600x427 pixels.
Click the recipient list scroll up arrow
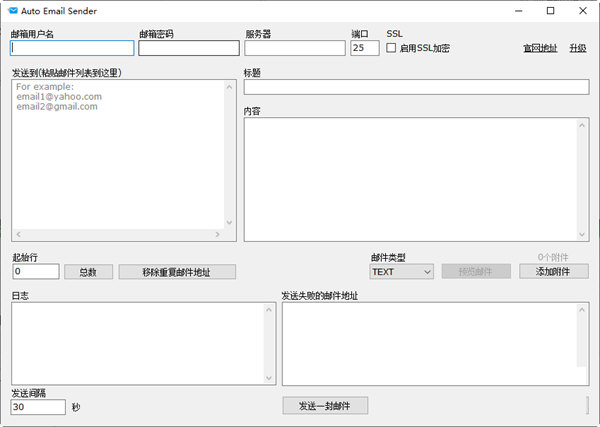pos(229,87)
